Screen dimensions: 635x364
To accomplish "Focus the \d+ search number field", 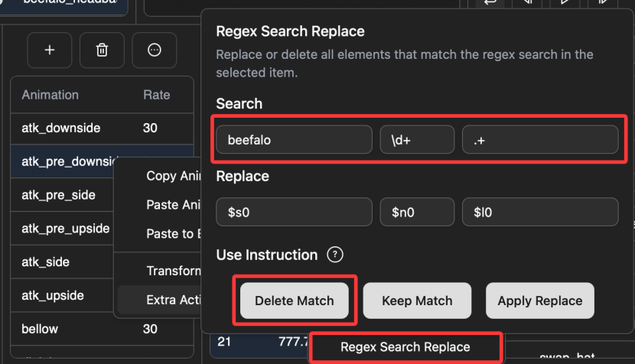I will tap(417, 140).
